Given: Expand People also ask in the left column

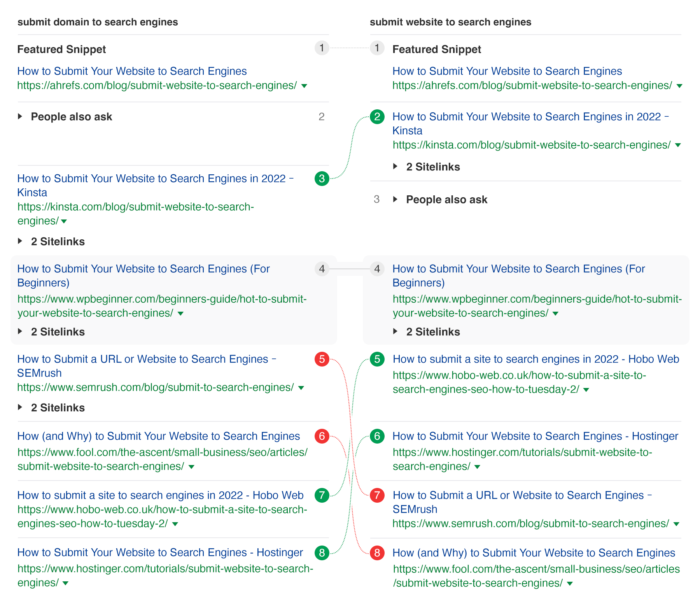Looking at the screenshot, I should pyautogui.click(x=72, y=116).
